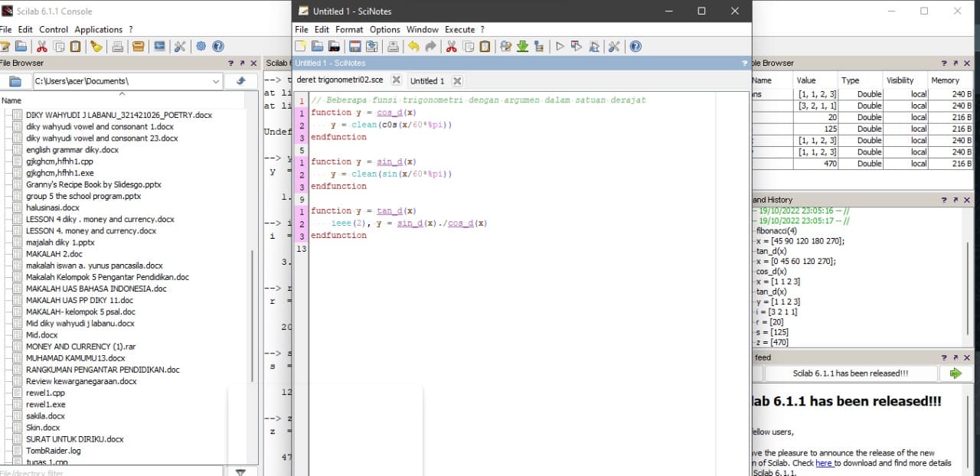Open SciNotes preferences tools icon
The image size is (980, 476).
coord(614,47)
